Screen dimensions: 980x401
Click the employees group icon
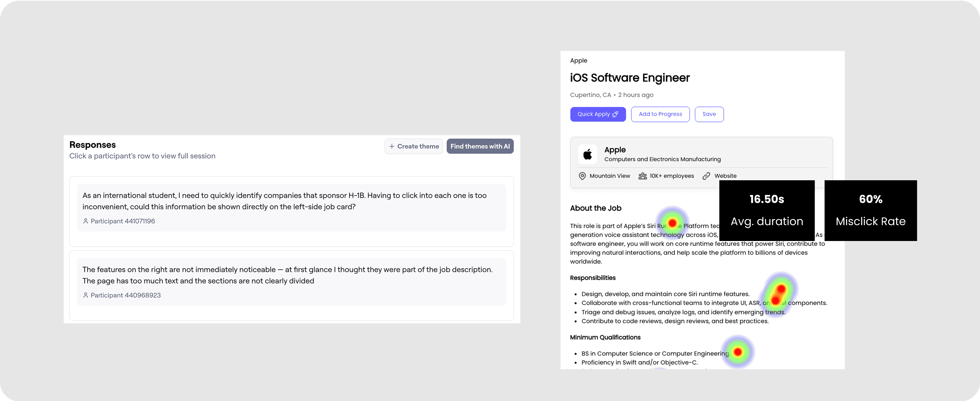tap(643, 176)
